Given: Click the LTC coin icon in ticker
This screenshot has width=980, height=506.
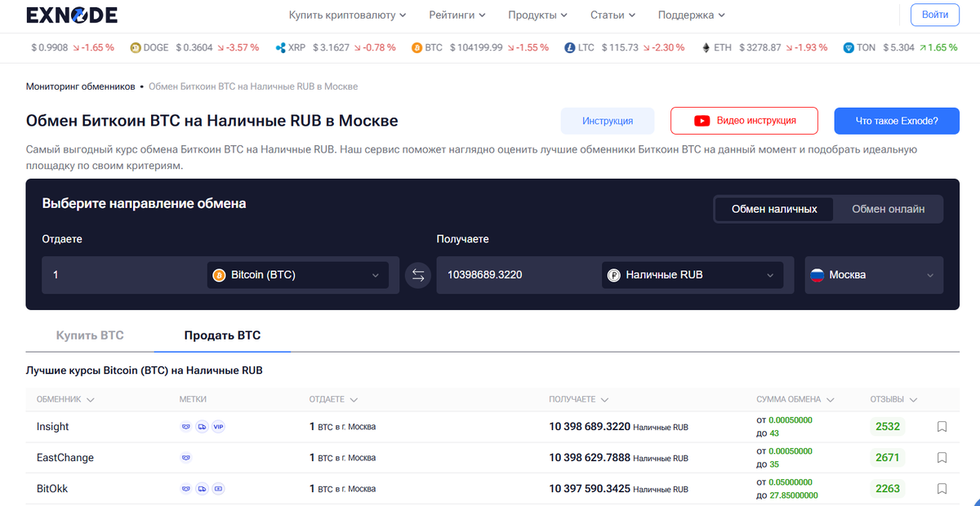Looking at the screenshot, I should (x=570, y=48).
